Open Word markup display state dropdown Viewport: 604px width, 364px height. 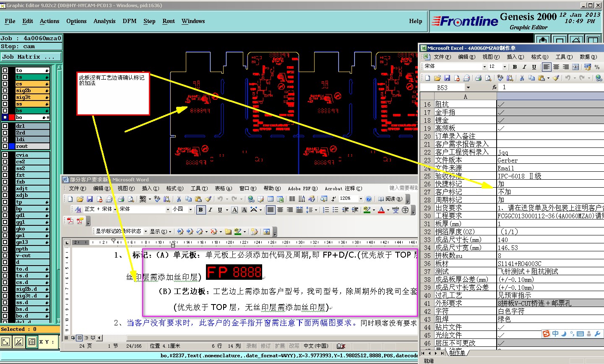[146, 232]
